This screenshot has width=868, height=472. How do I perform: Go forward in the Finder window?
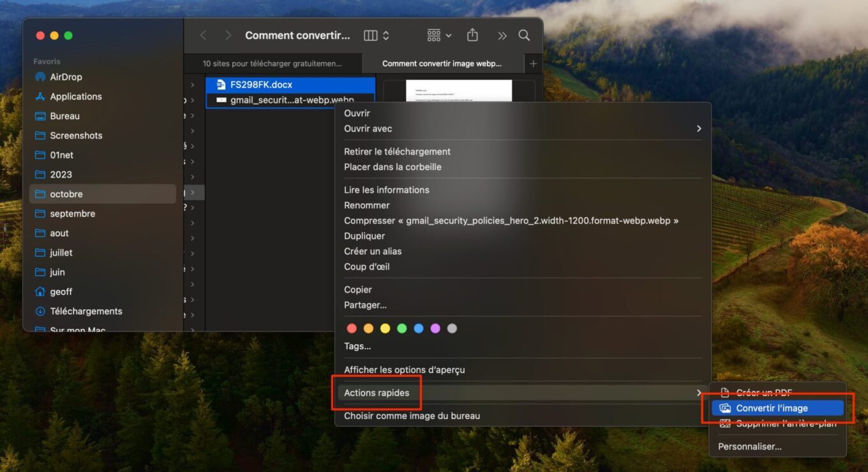pyautogui.click(x=228, y=36)
